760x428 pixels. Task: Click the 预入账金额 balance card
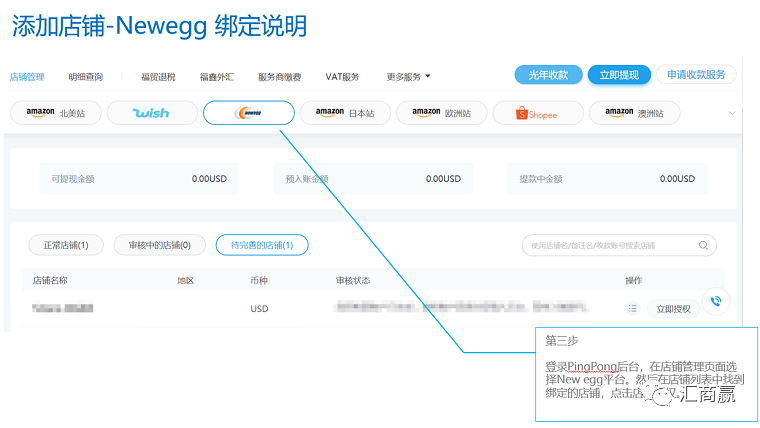point(373,179)
